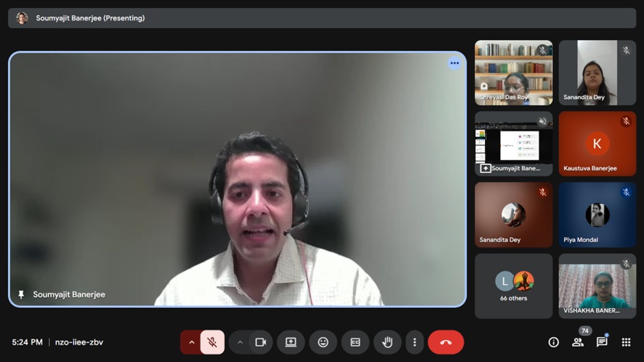Image resolution: width=644 pixels, height=362 pixels.
Task: Open more options menu in control bar
Action: coord(414,342)
